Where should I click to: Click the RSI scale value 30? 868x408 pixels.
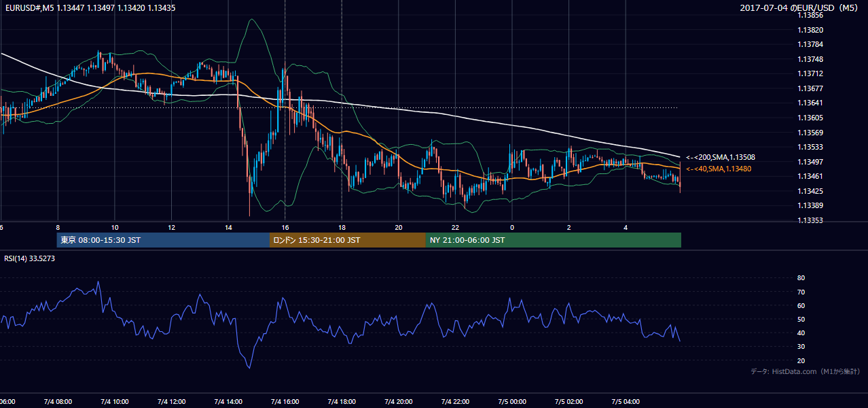tap(801, 347)
